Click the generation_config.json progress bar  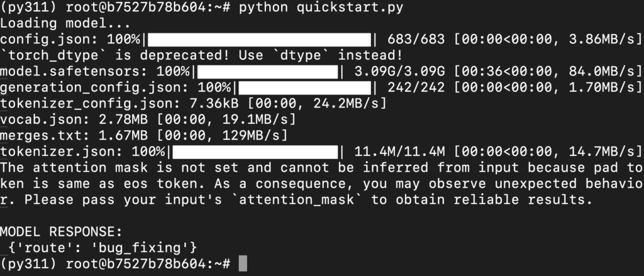coord(304,87)
